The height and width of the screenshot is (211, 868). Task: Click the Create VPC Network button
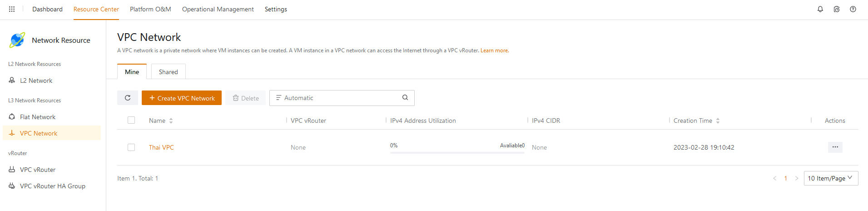[182, 98]
